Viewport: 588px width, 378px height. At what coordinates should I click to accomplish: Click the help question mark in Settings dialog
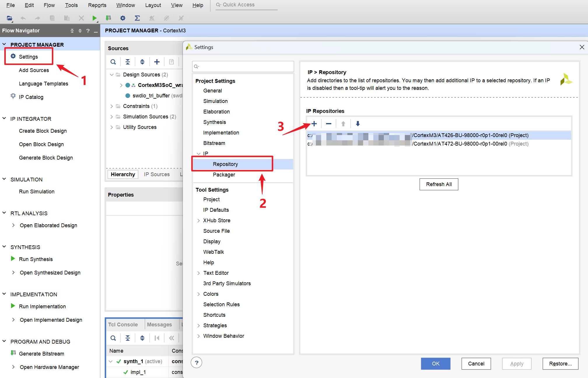tap(197, 363)
